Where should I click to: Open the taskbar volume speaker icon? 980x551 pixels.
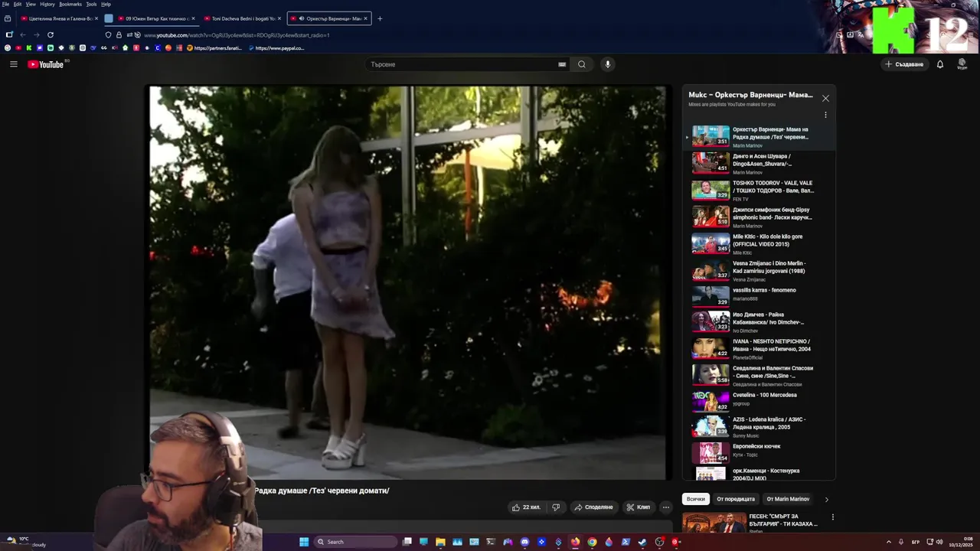click(940, 542)
